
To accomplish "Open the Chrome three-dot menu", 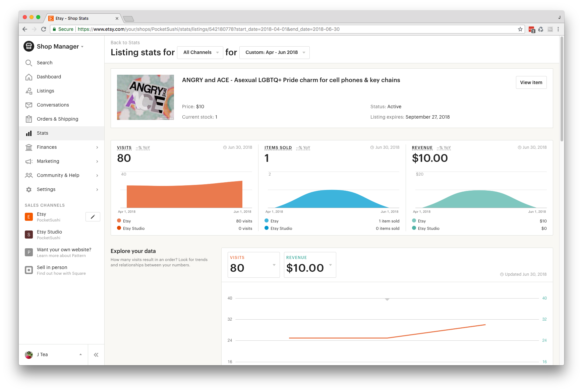I will pyautogui.click(x=558, y=29).
